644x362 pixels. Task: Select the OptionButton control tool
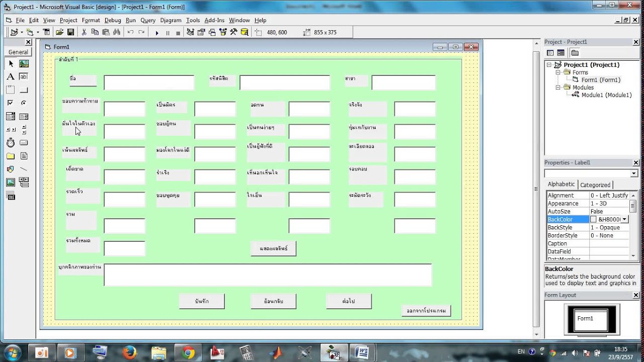point(24,103)
